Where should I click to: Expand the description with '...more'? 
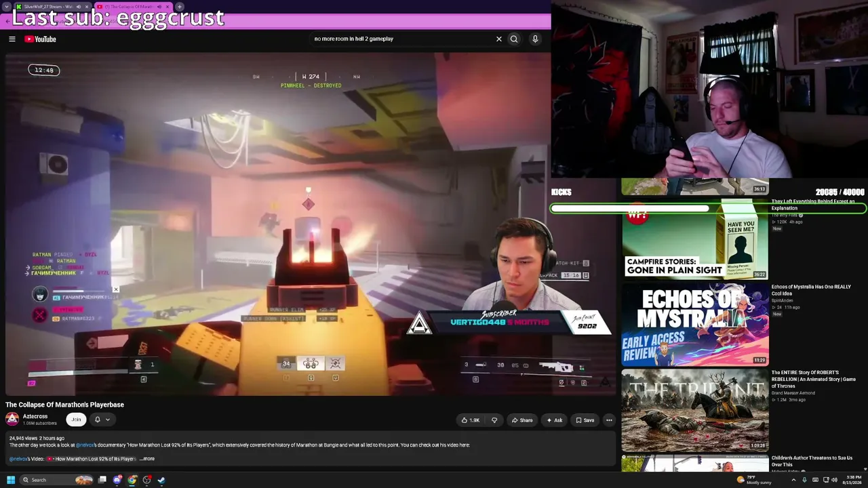pos(147,459)
